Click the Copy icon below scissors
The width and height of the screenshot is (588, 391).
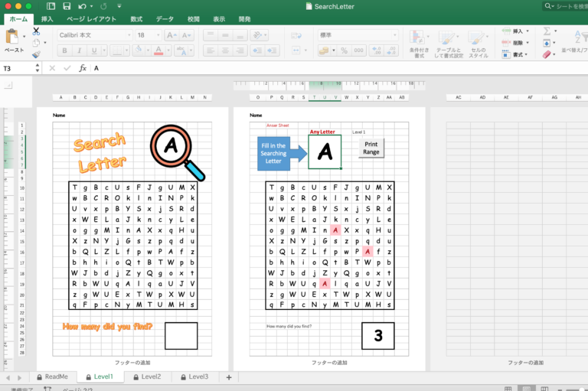pos(36,42)
